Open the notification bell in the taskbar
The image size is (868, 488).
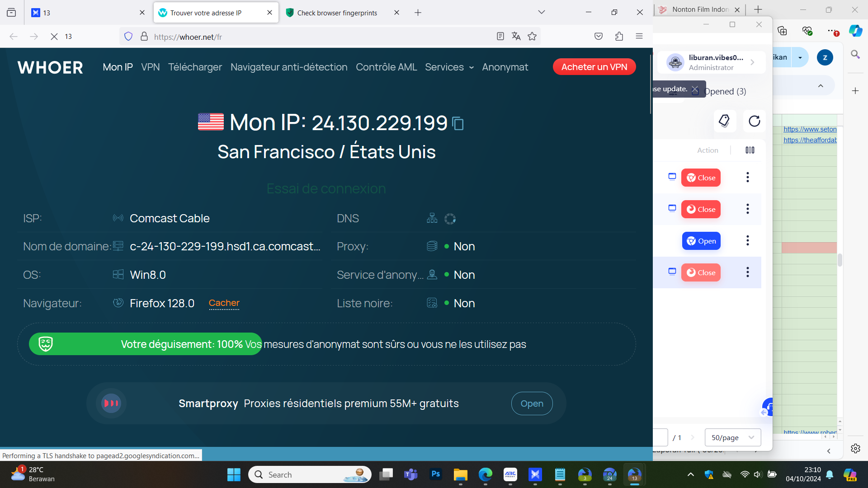[x=830, y=474]
